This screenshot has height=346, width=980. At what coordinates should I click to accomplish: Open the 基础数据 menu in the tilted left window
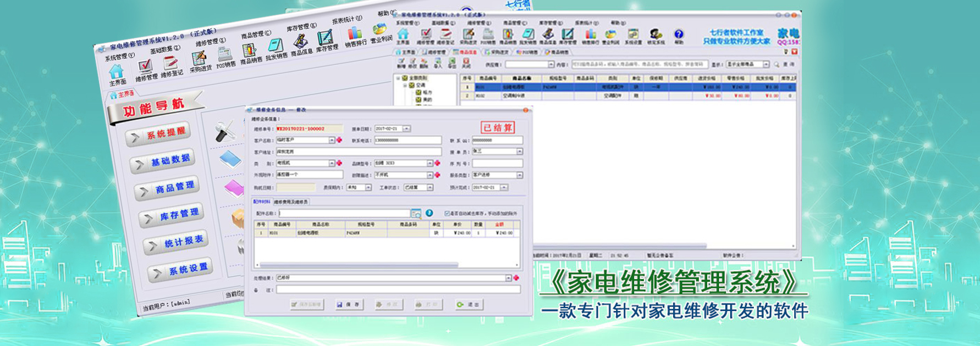[165, 49]
